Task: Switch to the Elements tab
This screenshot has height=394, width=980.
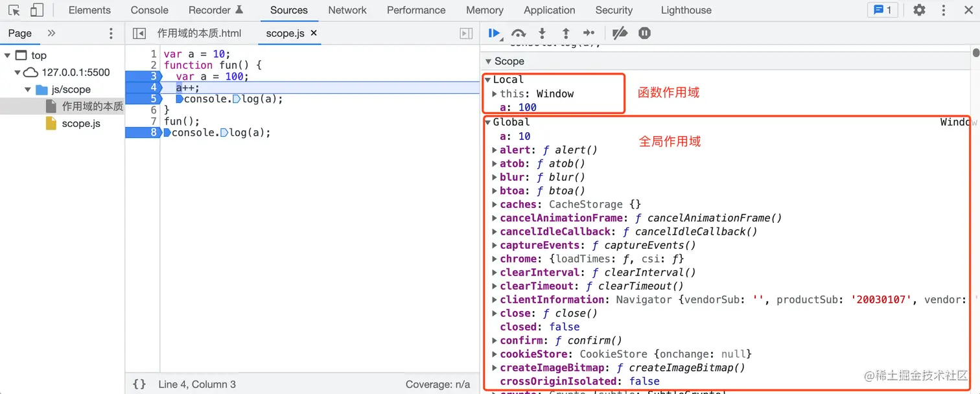Action: coord(89,10)
